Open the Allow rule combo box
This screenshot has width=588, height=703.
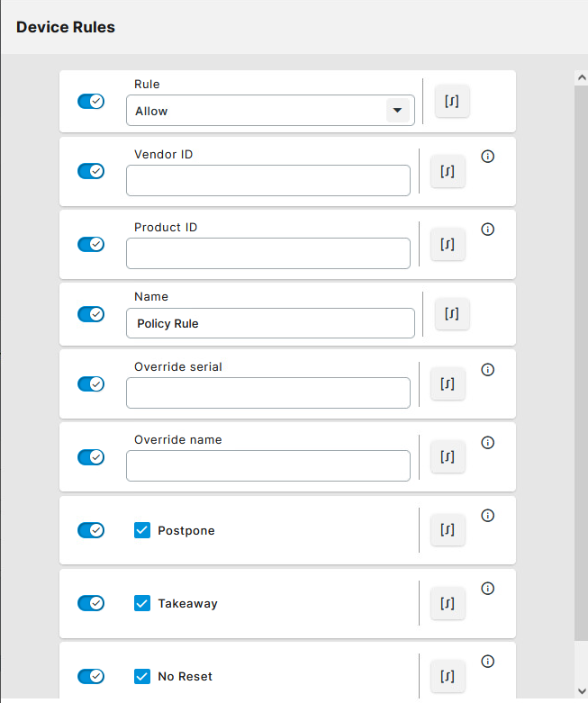[257, 111]
